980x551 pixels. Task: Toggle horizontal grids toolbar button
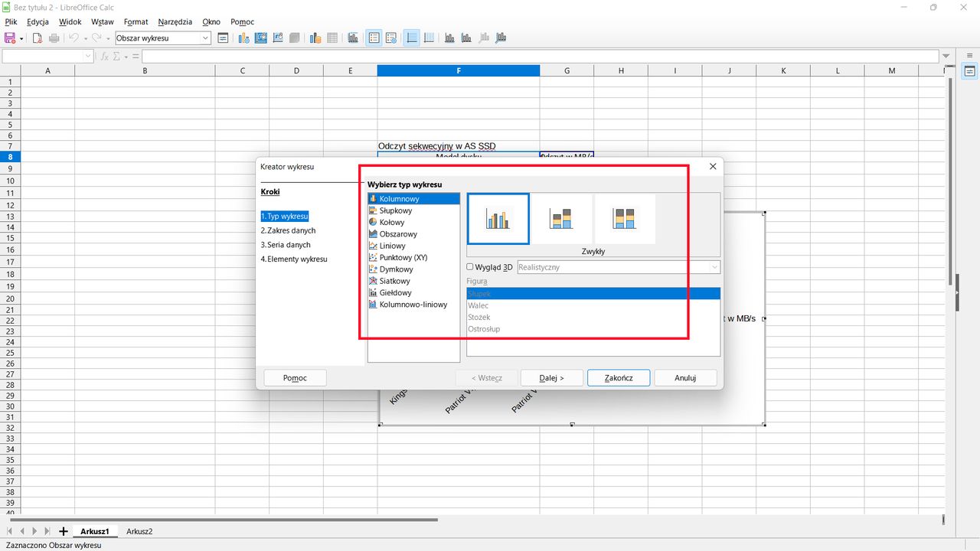click(412, 38)
